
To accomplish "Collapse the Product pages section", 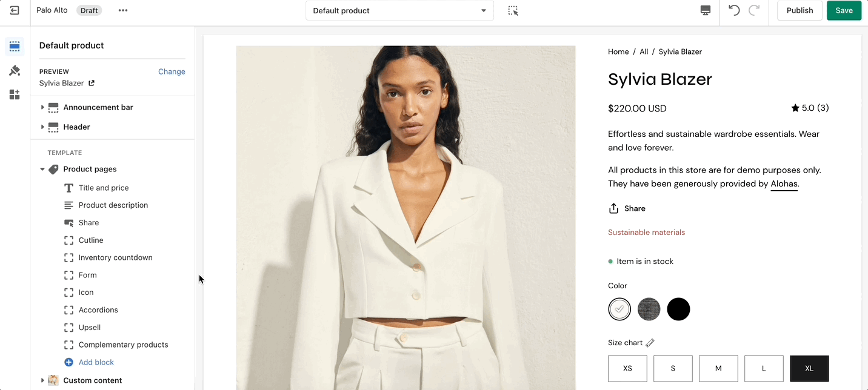I will pyautogui.click(x=42, y=170).
